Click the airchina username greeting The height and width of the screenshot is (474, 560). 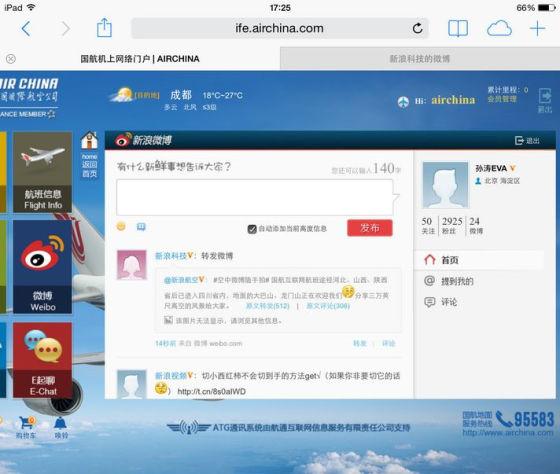pos(453,100)
